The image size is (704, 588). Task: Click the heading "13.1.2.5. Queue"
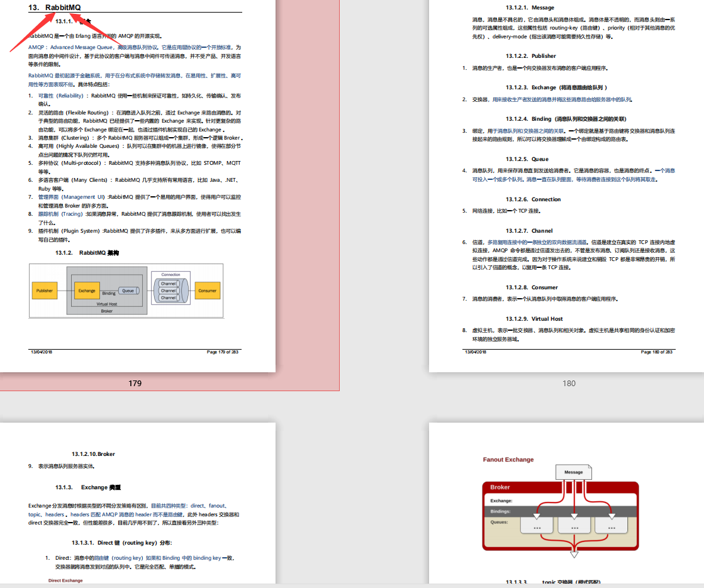point(527,159)
